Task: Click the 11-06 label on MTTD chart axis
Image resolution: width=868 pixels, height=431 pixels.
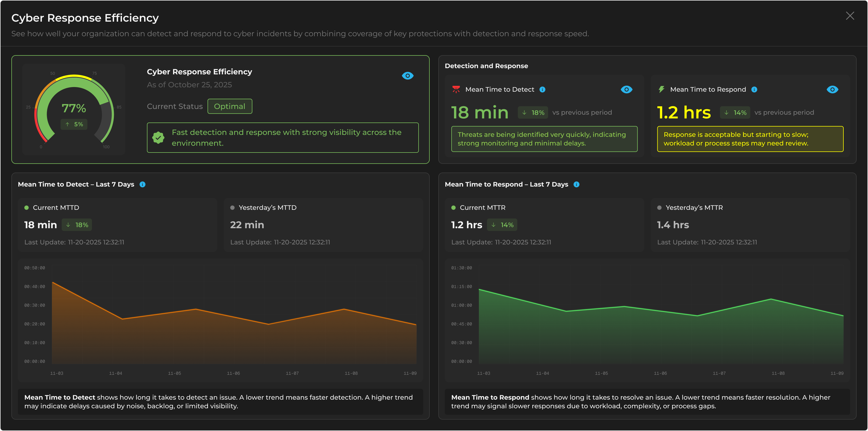Action: (233, 373)
